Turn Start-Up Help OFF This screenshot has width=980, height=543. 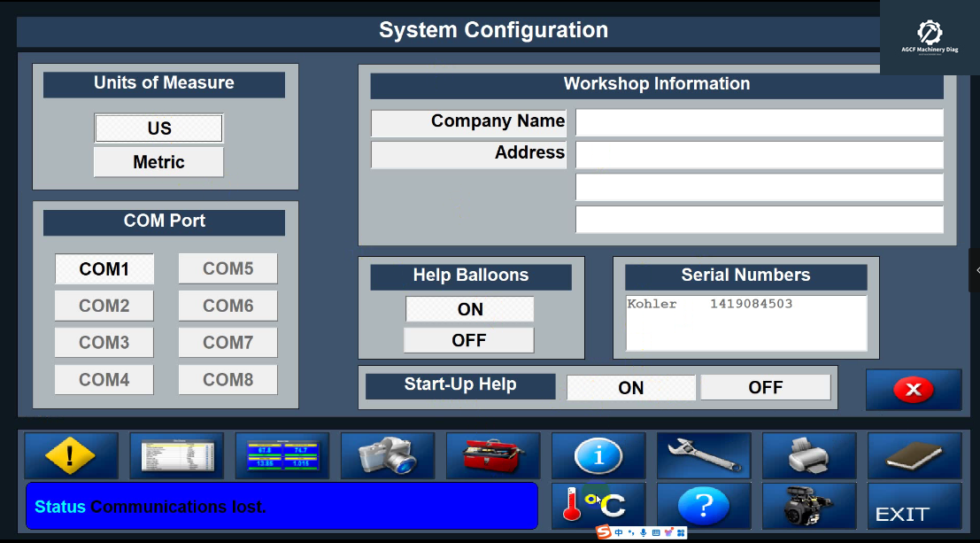point(765,387)
